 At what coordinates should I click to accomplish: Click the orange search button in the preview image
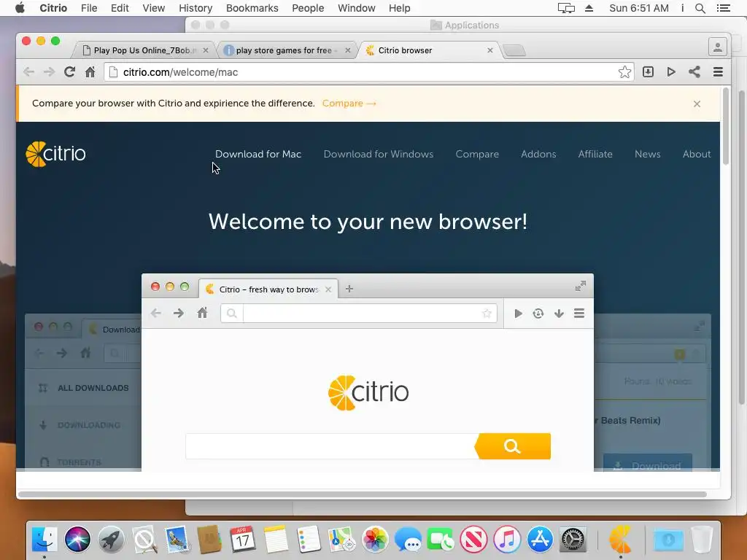pyautogui.click(x=513, y=446)
